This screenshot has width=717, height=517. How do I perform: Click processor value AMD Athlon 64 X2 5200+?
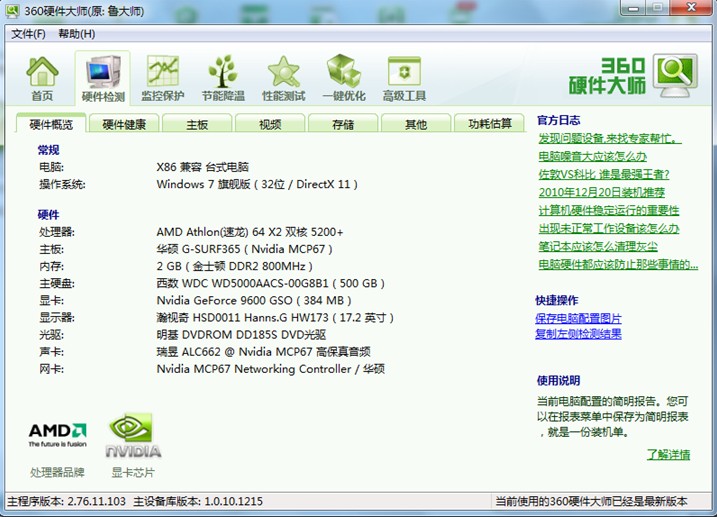click(x=250, y=232)
